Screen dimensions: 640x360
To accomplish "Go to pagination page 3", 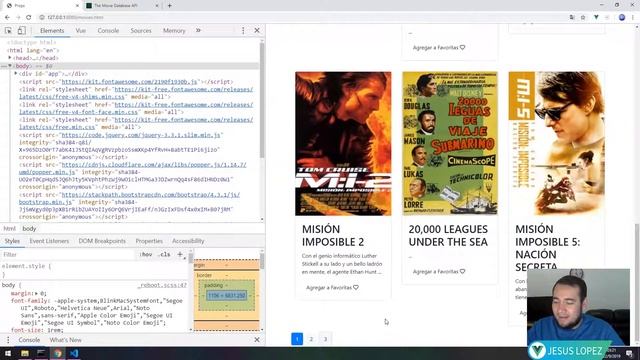I will [325, 339].
